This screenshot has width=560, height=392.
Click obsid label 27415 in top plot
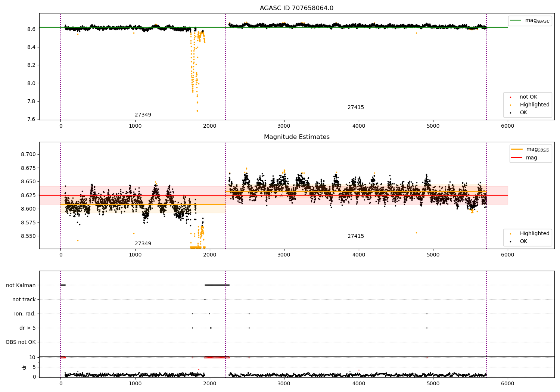356,108
